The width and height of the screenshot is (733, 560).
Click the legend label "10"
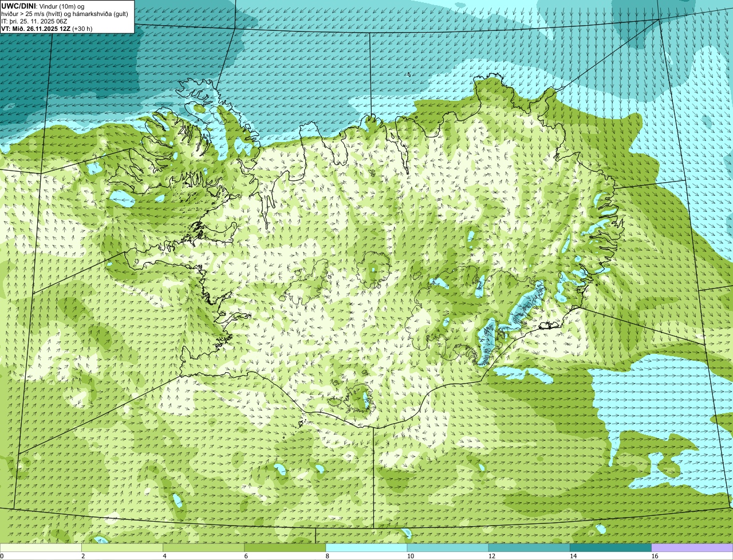tap(410, 556)
